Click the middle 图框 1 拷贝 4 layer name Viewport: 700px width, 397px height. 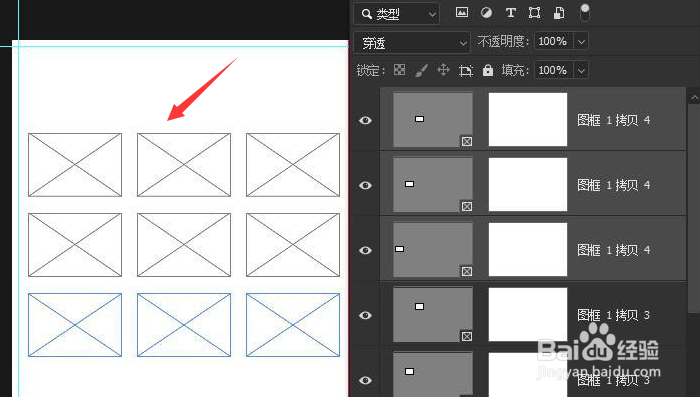tap(613, 185)
